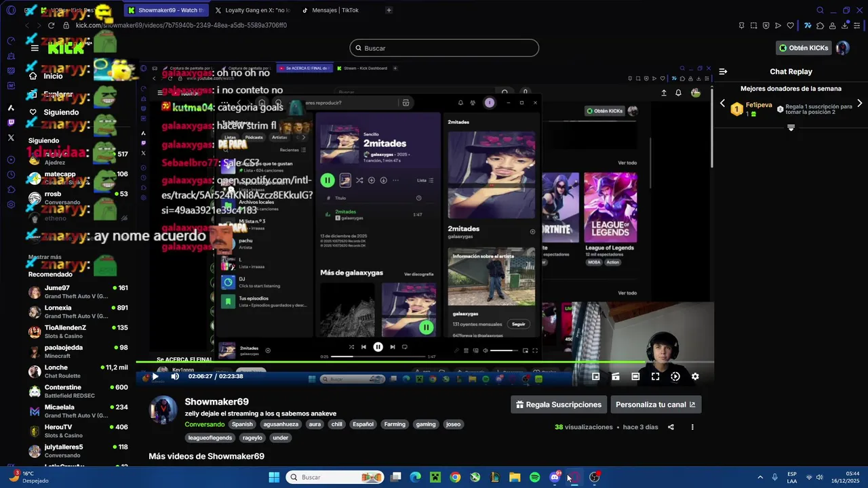868x488 pixels.
Task: Click browser heart bookmark icon
Action: 790,26
